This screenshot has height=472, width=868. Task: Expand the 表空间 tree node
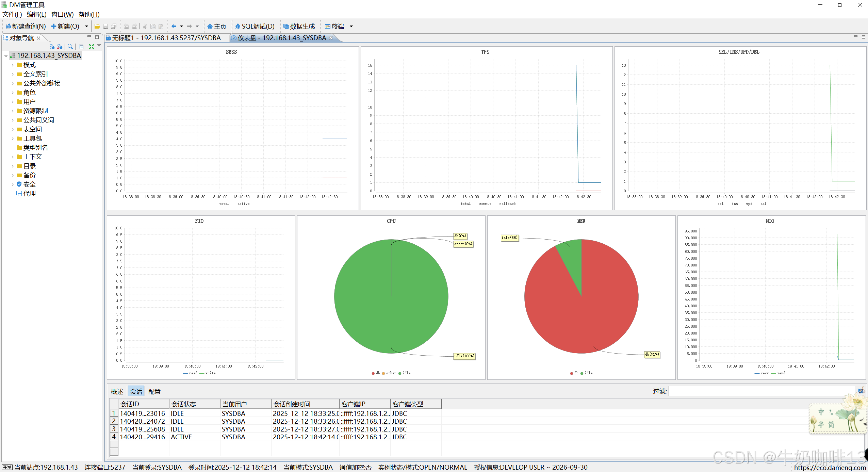coord(13,129)
